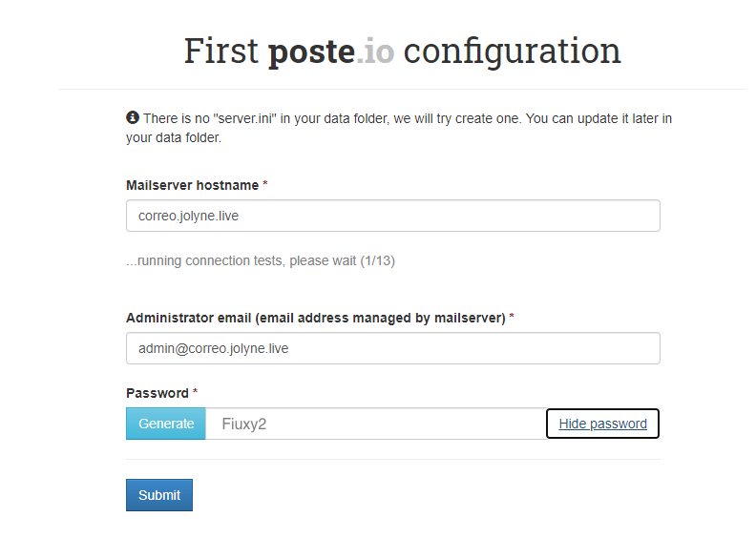
Task: Toggle visibility with Hide password link
Action: click(602, 424)
